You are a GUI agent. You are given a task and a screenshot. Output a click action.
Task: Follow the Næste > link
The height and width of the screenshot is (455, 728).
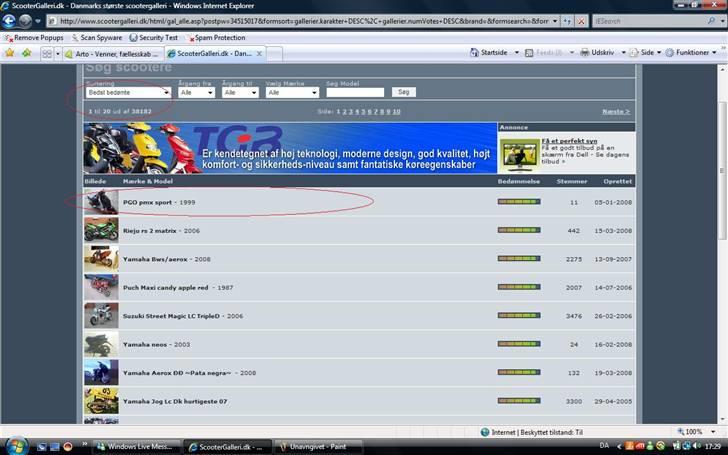(x=615, y=111)
